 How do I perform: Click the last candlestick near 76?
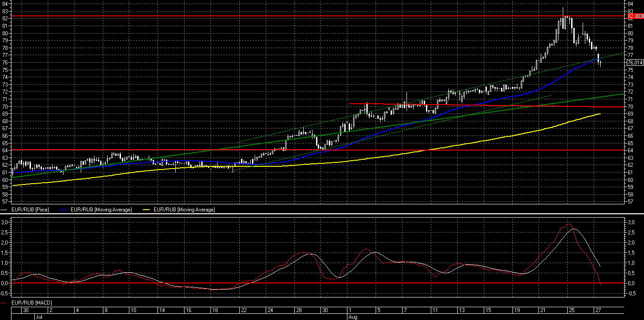tap(600, 64)
